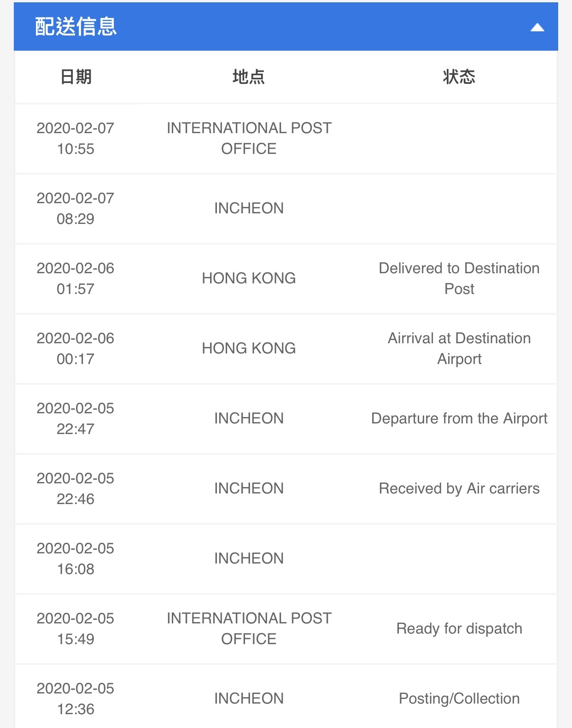The width and height of the screenshot is (572, 728).
Task: Select Ready for dispatch status
Action: point(459,628)
